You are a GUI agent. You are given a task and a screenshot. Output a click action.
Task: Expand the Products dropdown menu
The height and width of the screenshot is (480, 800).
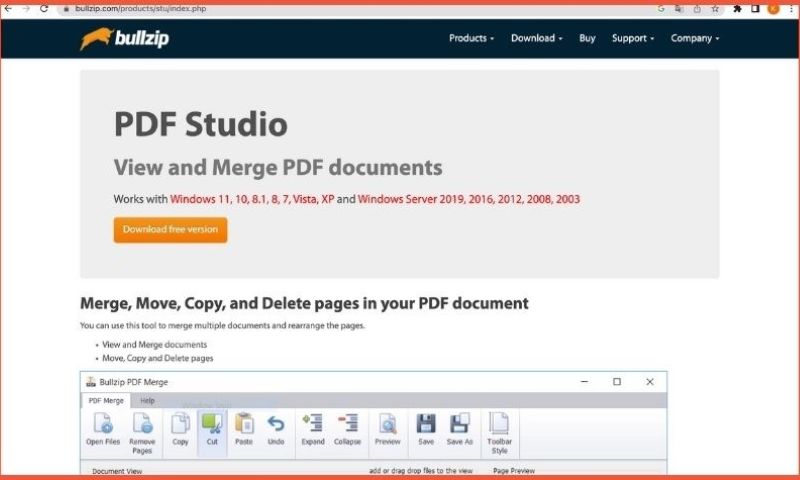point(471,38)
